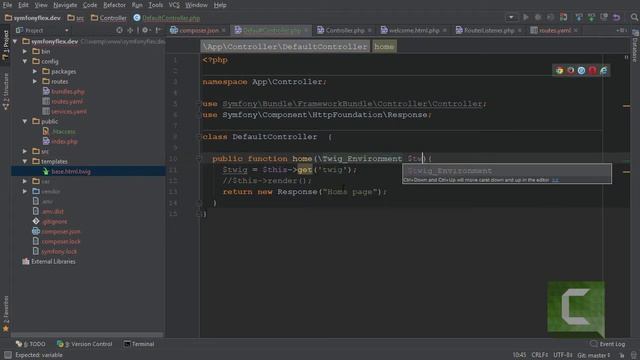
Task: Click the scroll from source target icon
Action: tap(119, 30)
